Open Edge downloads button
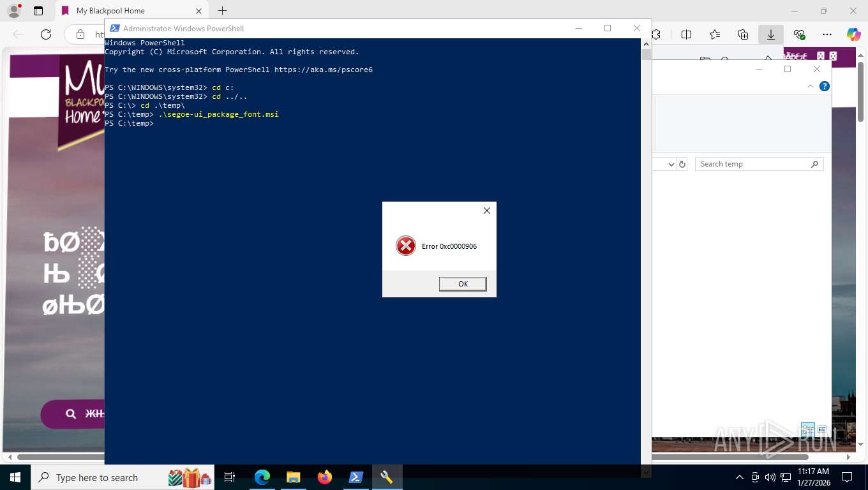This screenshot has width=868, height=490. (x=771, y=34)
